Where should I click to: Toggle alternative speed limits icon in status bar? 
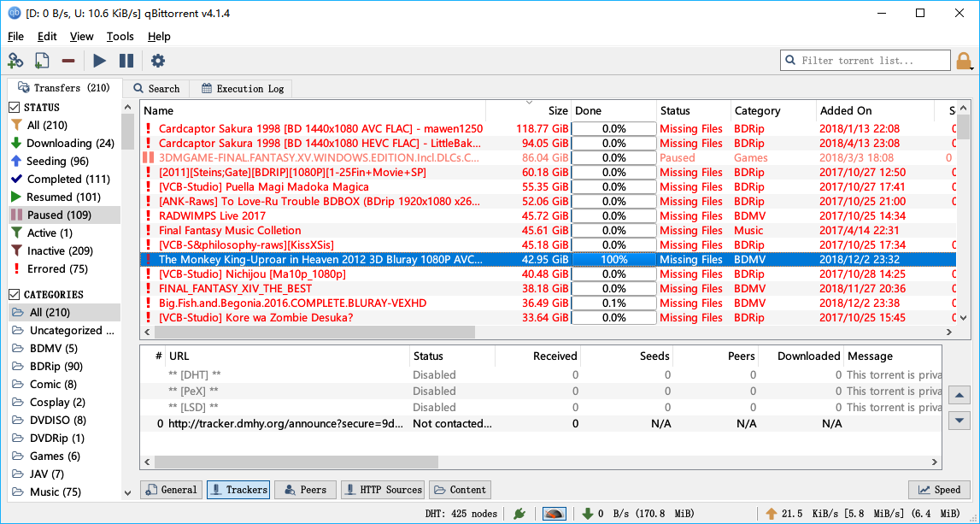[555, 514]
